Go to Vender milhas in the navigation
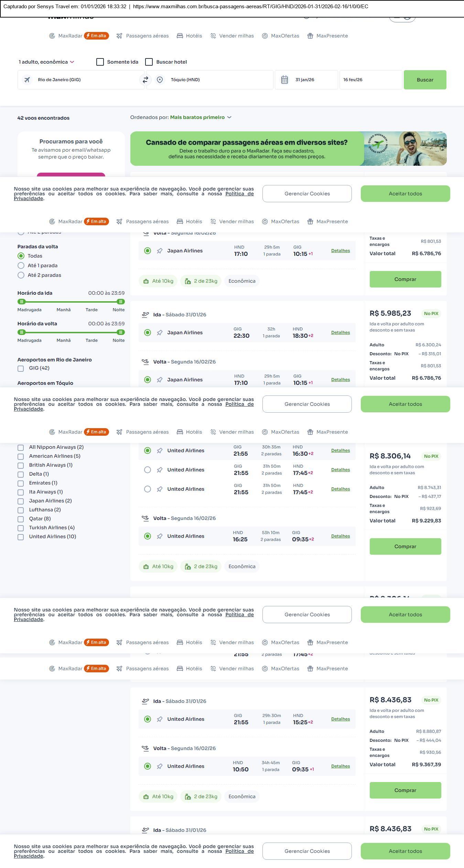Image resolution: width=464 pixels, height=868 pixels. [232, 36]
